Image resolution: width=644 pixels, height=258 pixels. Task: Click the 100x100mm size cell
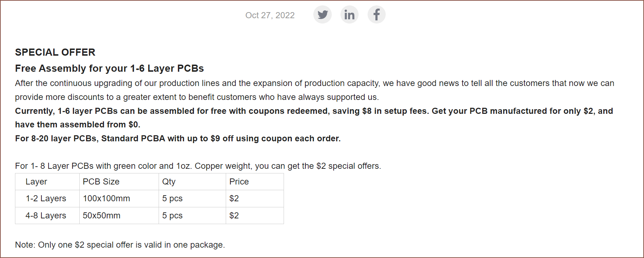pyautogui.click(x=106, y=198)
